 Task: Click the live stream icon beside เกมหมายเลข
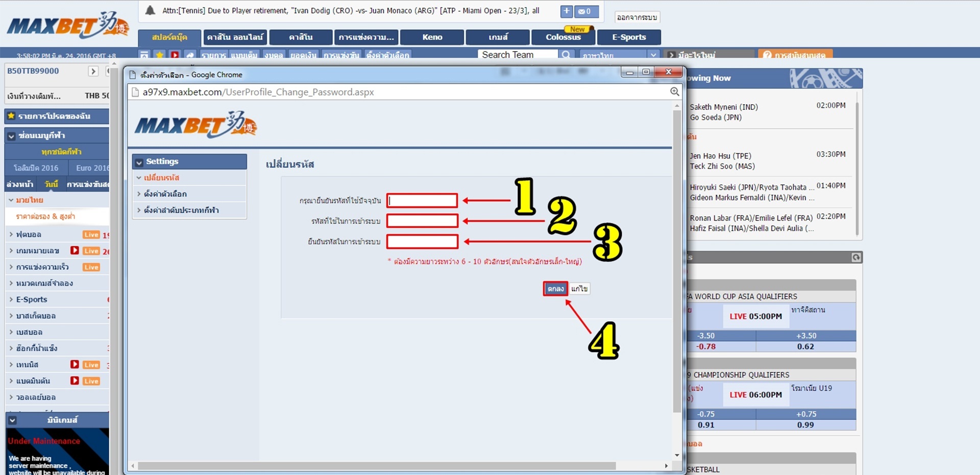[x=75, y=250]
